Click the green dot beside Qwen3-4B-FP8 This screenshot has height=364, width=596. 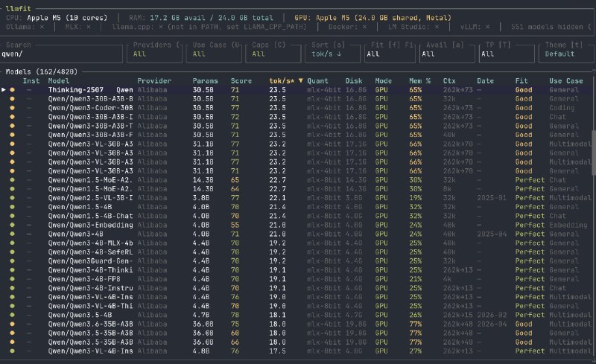point(12,279)
